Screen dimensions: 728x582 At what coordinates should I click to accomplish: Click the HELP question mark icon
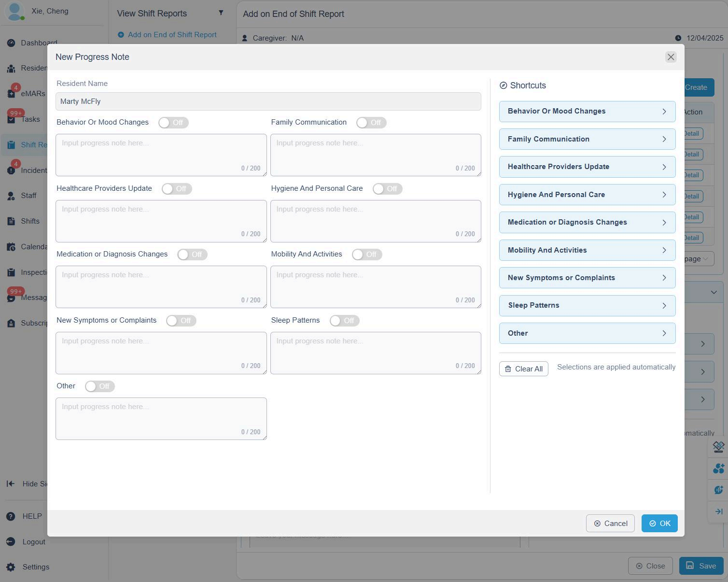point(11,516)
